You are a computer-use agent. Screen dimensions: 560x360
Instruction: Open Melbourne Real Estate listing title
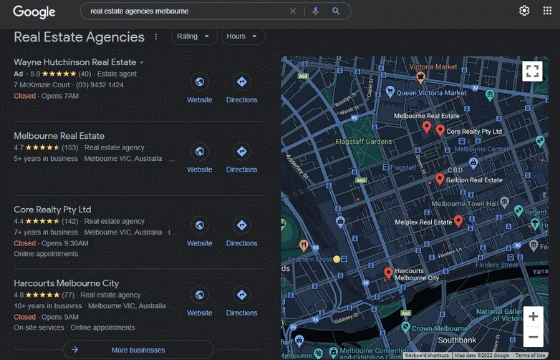[59, 136]
